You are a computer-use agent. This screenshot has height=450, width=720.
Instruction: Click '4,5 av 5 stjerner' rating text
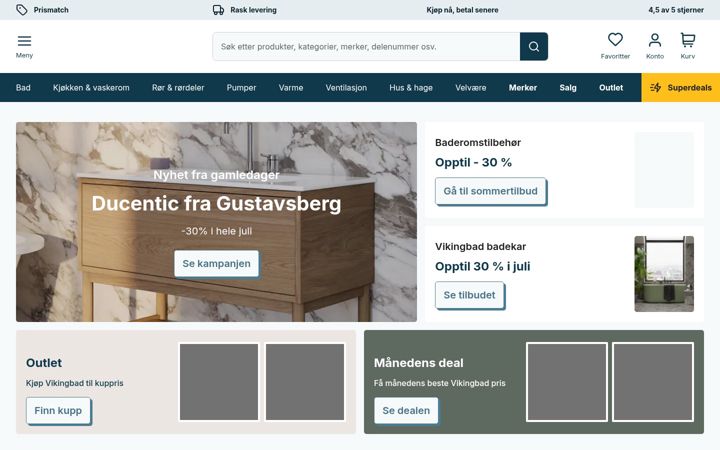coord(675,10)
